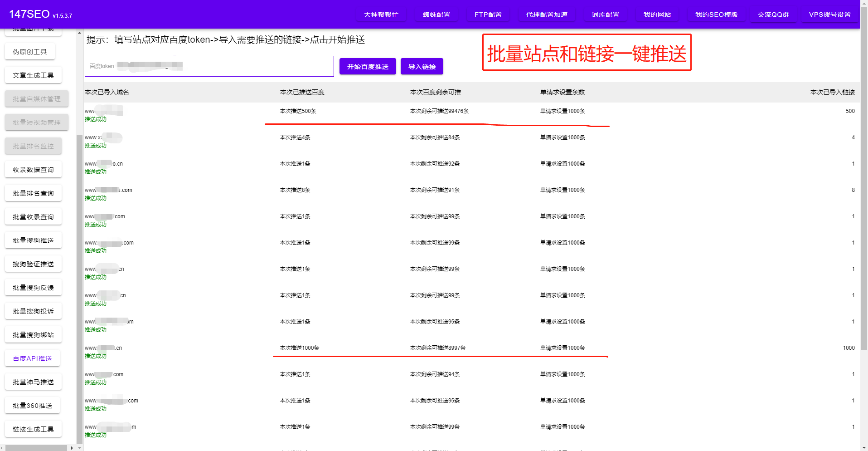Open 批量短视频管理 in sidebar
The height and width of the screenshot is (451, 868).
point(37,123)
